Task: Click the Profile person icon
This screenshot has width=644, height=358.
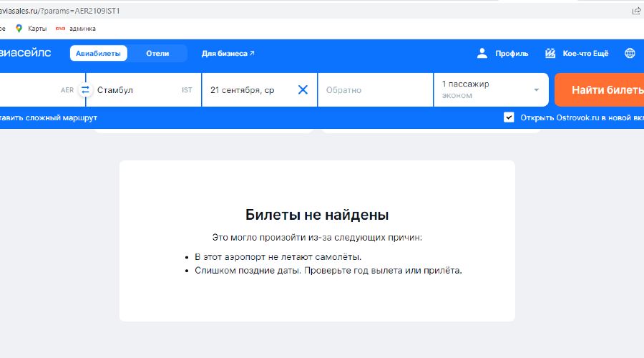Action: 482,53
